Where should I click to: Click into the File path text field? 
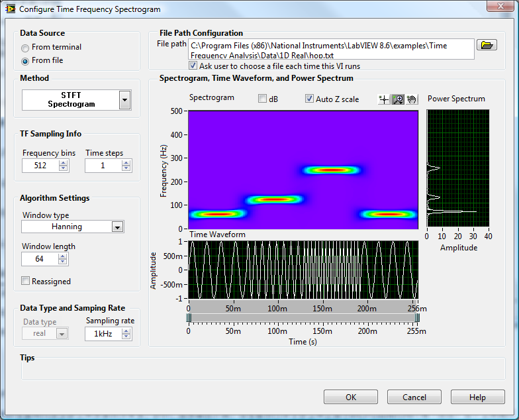(331, 49)
